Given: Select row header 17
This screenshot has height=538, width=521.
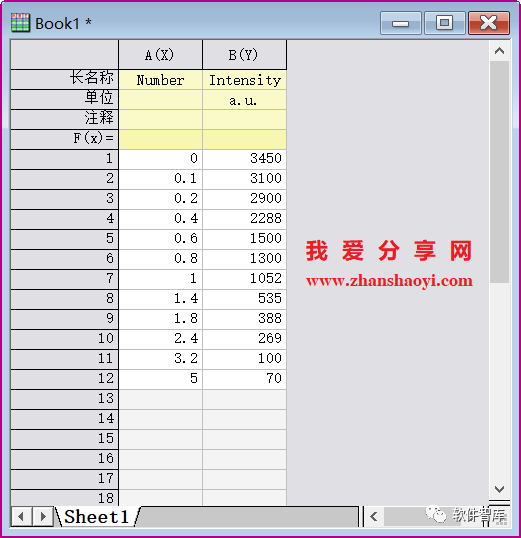Looking at the screenshot, I should coord(65,479).
